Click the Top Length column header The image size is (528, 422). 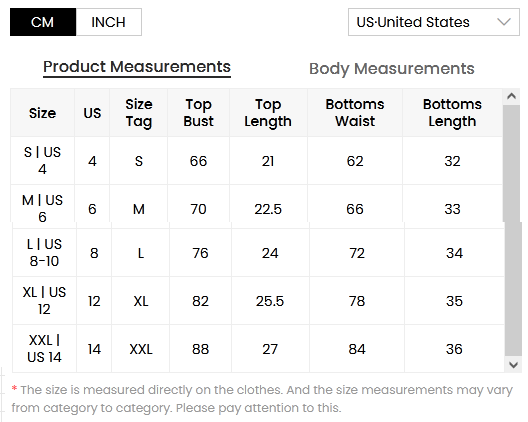(268, 113)
